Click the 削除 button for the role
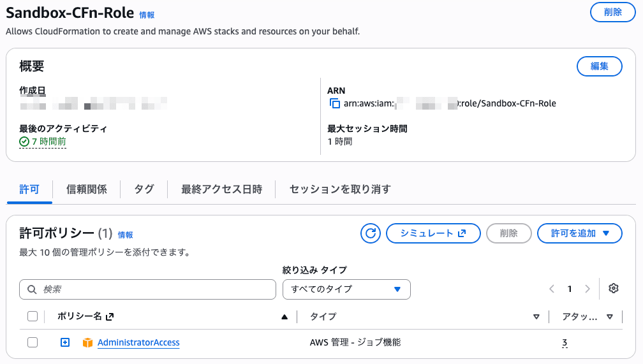The width and height of the screenshot is (643, 364). pos(612,12)
